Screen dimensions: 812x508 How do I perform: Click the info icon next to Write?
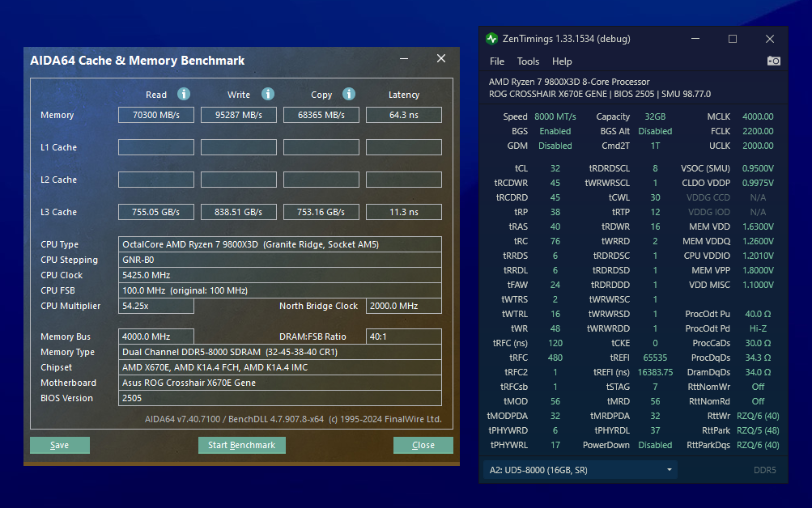tap(267, 94)
